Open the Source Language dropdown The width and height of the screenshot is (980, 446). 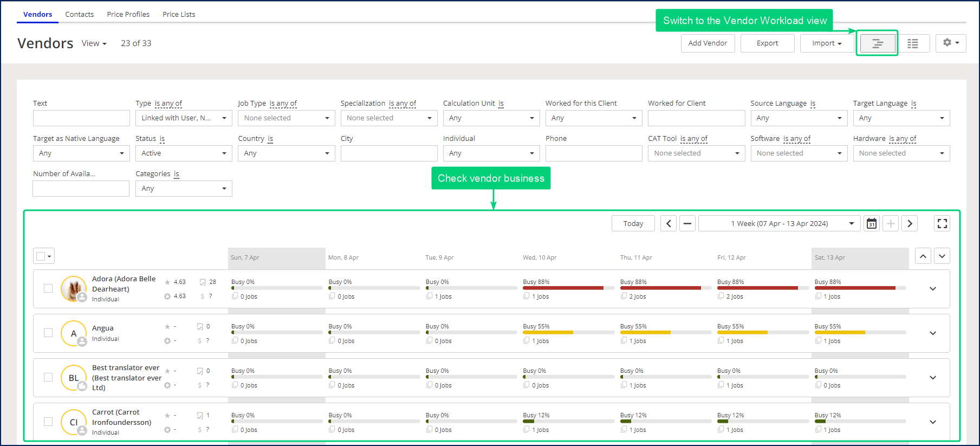tap(799, 118)
